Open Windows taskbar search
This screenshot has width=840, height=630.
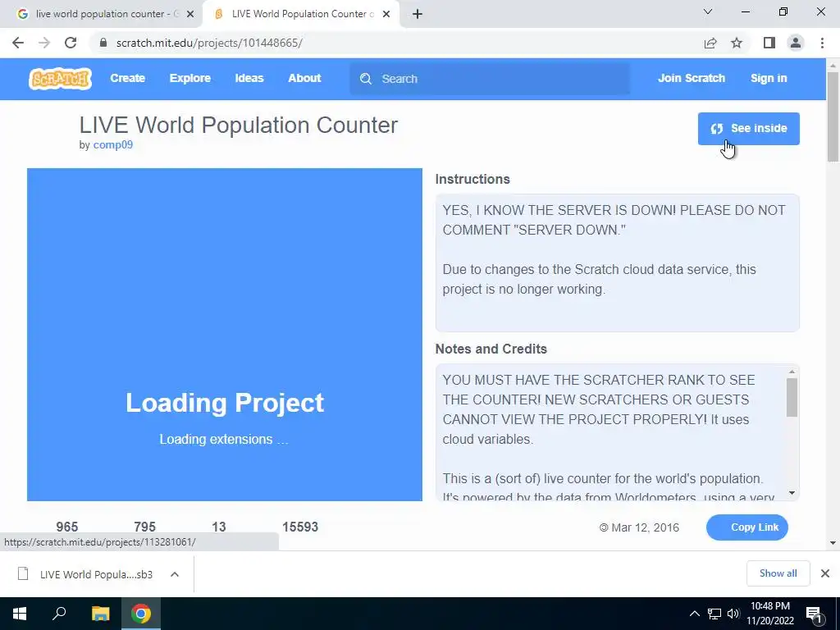click(59, 614)
